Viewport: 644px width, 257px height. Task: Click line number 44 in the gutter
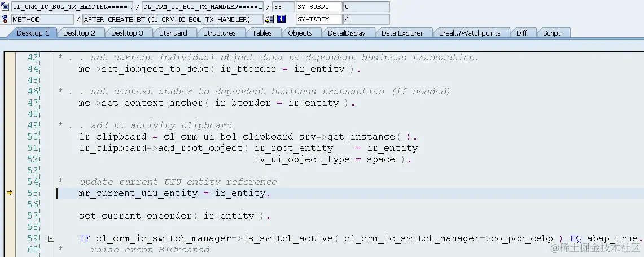pyautogui.click(x=33, y=69)
